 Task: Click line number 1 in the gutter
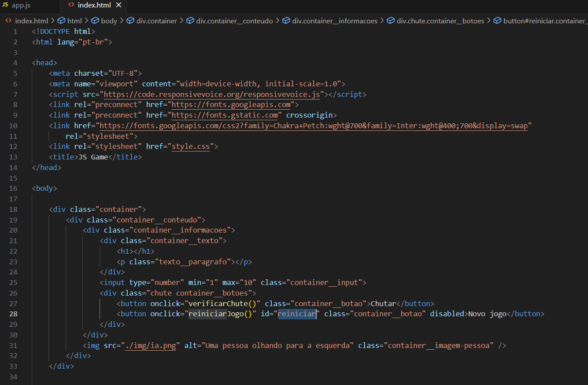tap(15, 31)
